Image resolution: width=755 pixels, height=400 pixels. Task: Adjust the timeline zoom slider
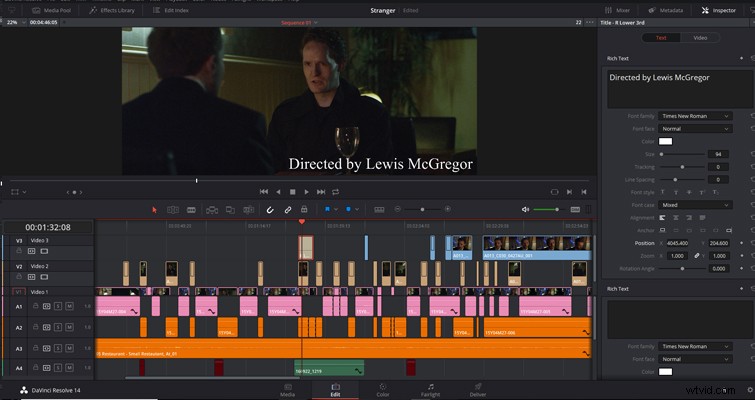click(x=422, y=209)
